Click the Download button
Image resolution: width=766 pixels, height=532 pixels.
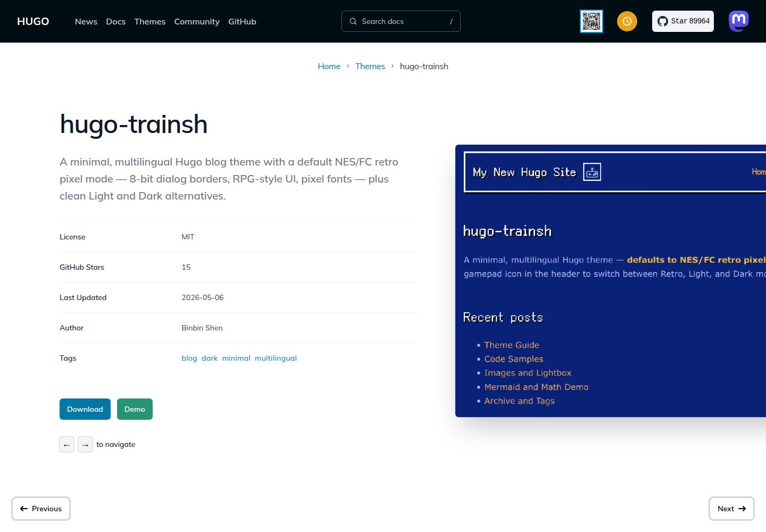85,409
